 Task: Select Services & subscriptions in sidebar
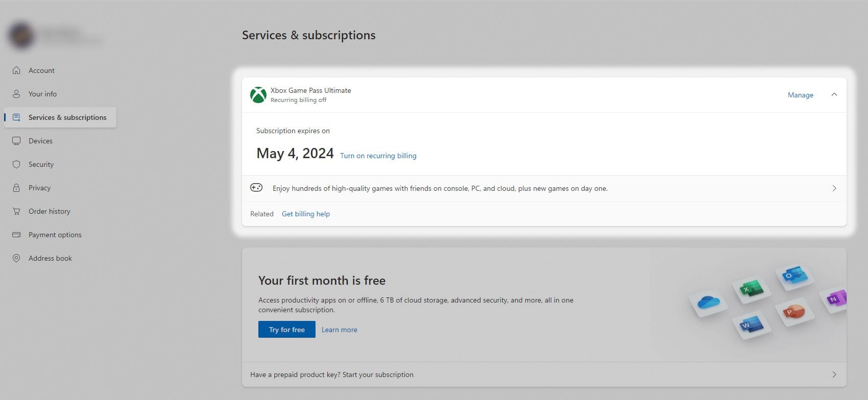click(60, 117)
